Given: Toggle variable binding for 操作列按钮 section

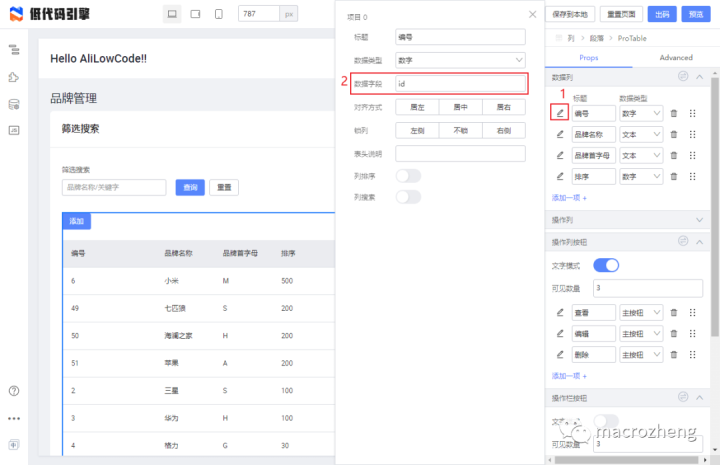Looking at the screenshot, I should coord(683,241).
